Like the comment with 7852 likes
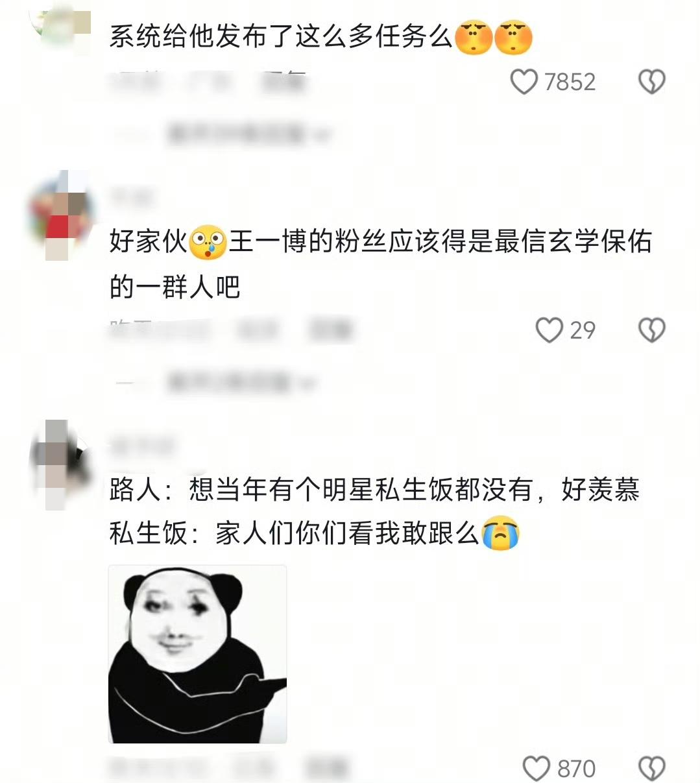Viewport: 700px width, 783px height. 524,82
